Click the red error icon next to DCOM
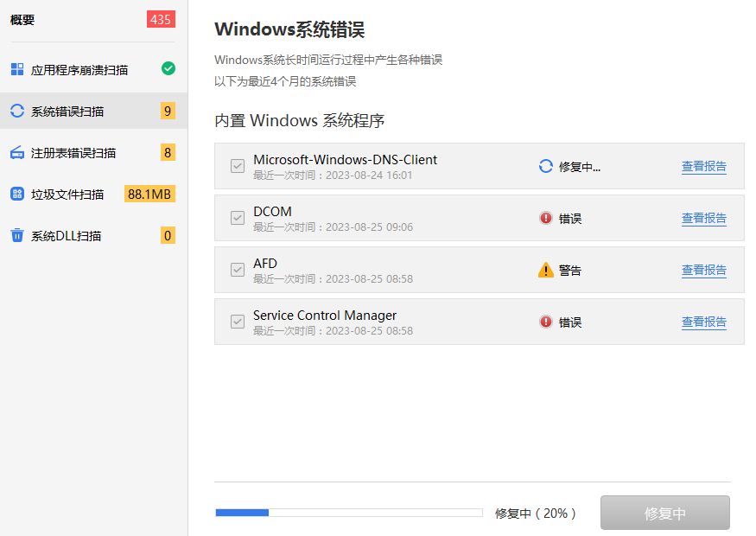Screen dimensions: 756x536 point(545,218)
